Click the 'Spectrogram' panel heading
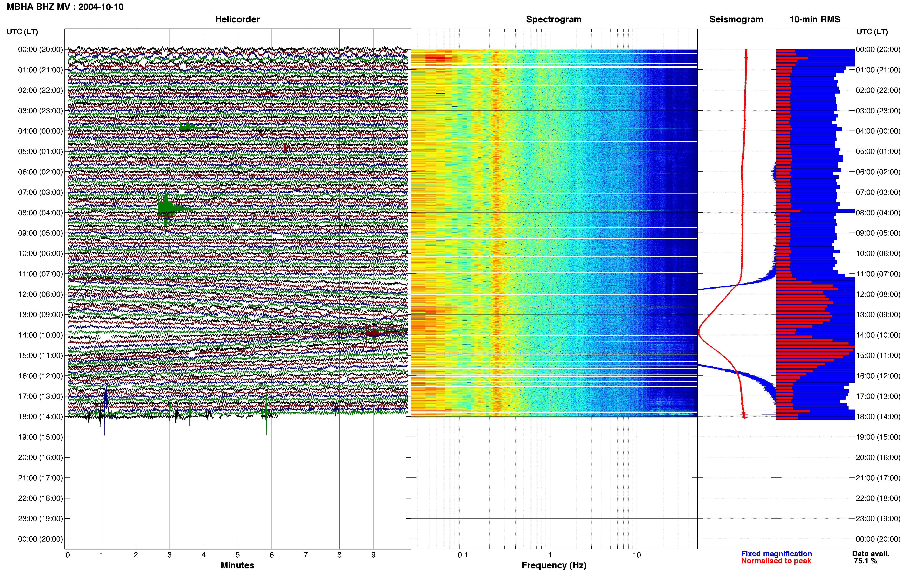 tap(554, 19)
